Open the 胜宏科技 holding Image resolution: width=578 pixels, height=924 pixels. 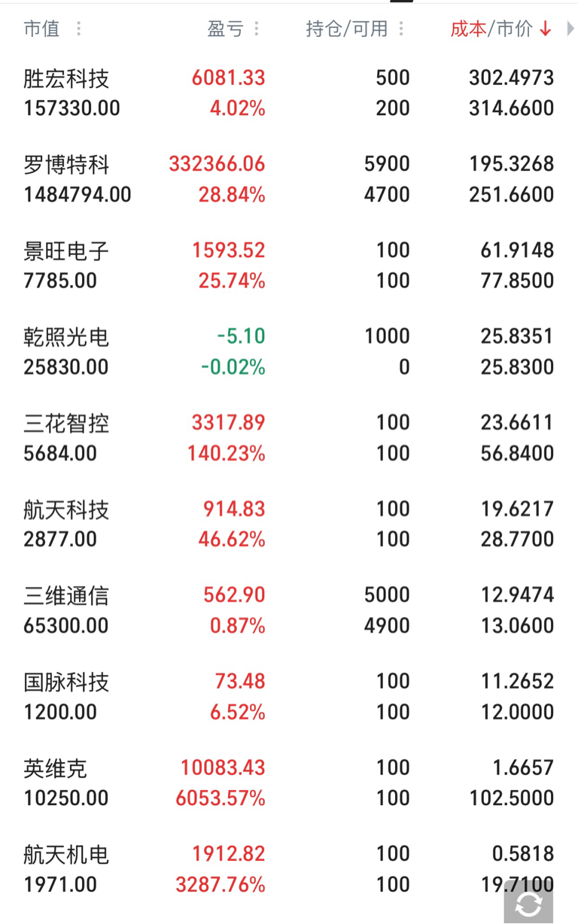coord(66,78)
